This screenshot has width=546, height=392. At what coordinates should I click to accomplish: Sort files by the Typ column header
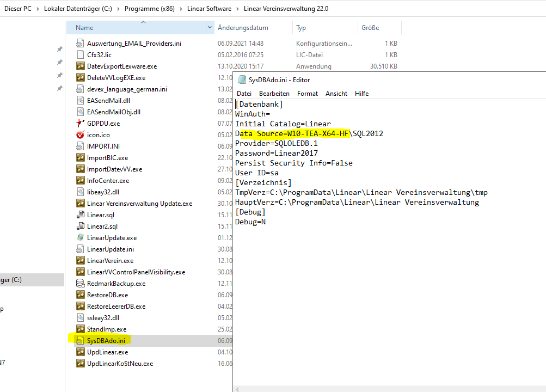325,28
